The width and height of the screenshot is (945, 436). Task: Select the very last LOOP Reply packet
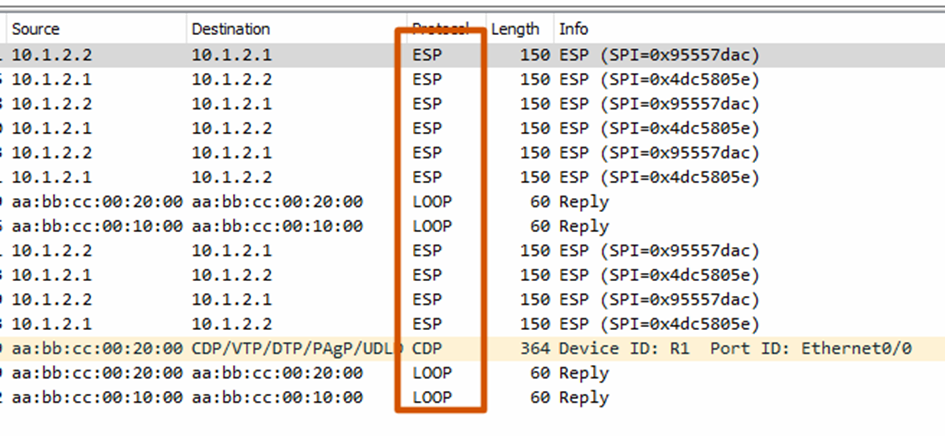[300, 398]
